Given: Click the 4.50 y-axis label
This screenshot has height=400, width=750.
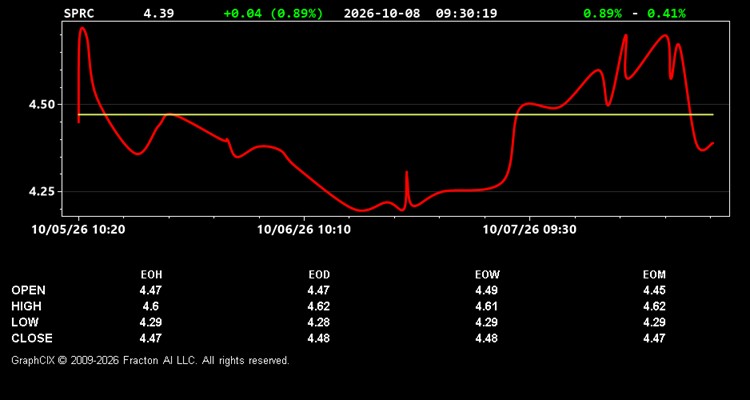Looking at the screenshot, I should point(43,104).
